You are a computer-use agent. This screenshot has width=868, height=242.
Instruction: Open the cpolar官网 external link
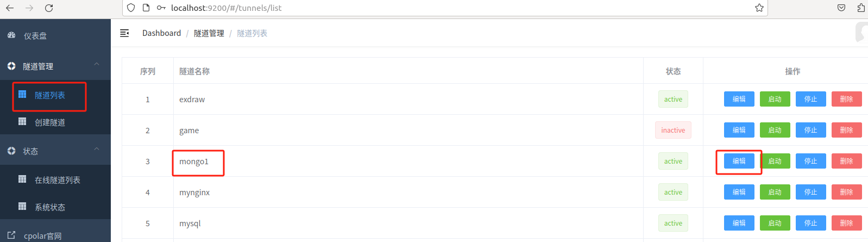(42, 236)
